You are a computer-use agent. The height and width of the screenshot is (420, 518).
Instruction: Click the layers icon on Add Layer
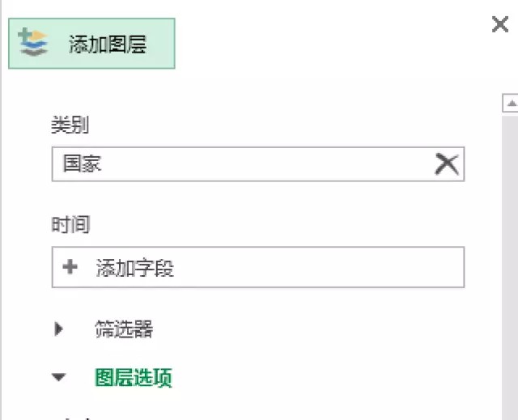point(33,42)
